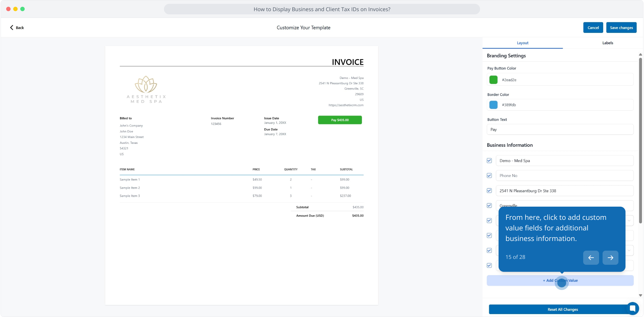Screen dimensions: 644x317
Task: Go to previous tooltip step arrow
Action: coord(591,258)
